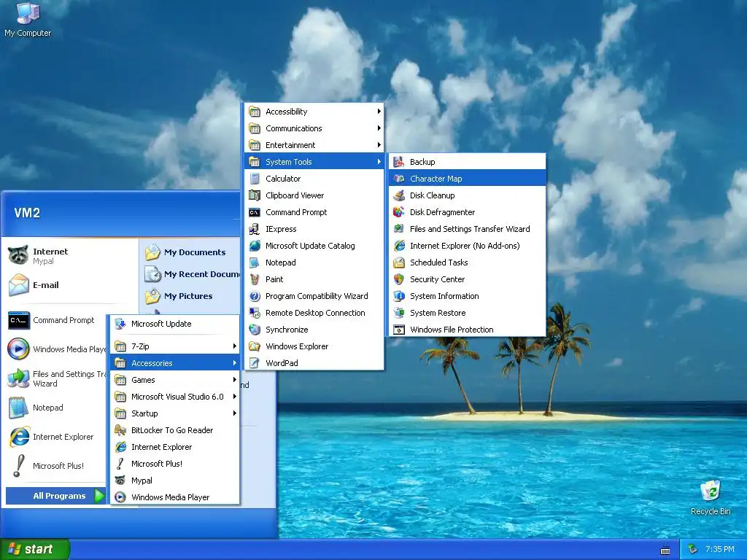
Task: Click the Scheduled Tasks icon
Action: (399, 262)
